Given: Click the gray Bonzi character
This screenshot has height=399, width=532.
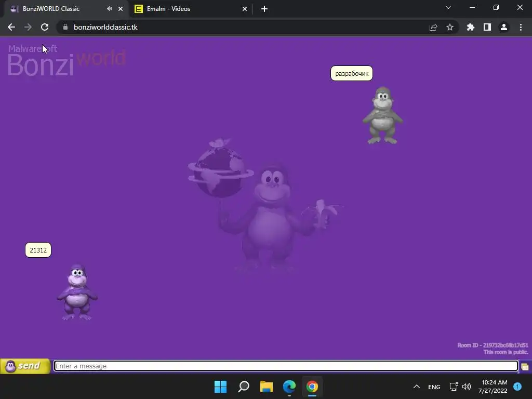Looking at the screenshot, I should 382,115.
